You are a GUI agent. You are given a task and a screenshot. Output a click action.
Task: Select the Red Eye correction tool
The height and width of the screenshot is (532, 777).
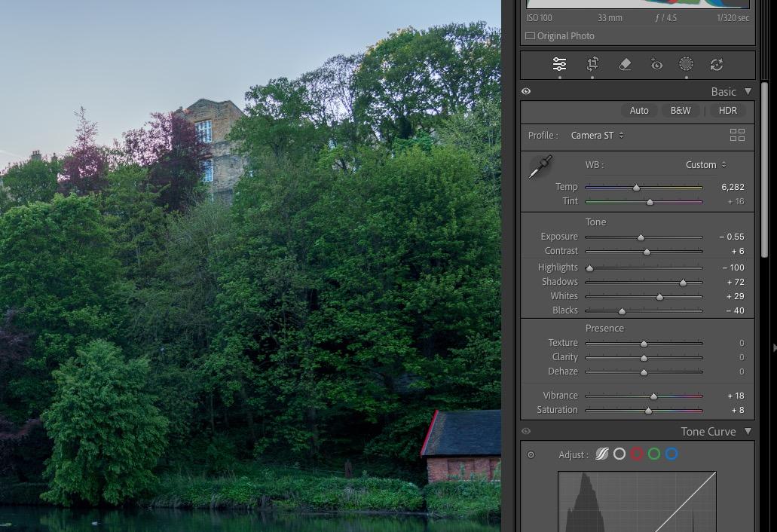pos(656,64)
